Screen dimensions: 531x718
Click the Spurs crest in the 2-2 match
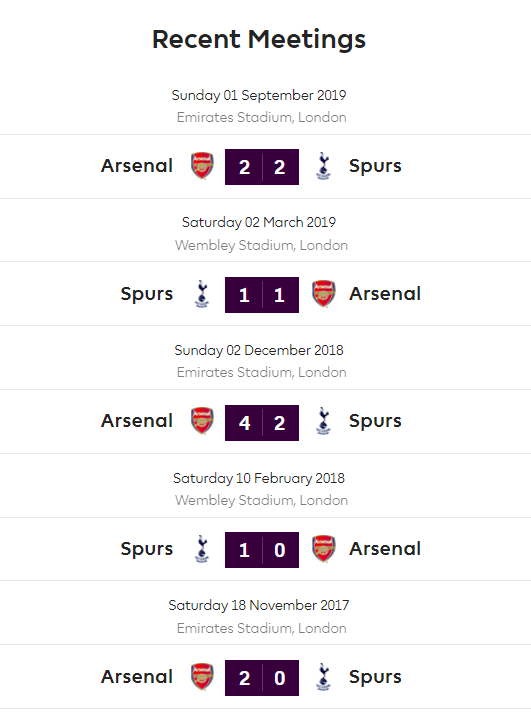tap(323, 166)
